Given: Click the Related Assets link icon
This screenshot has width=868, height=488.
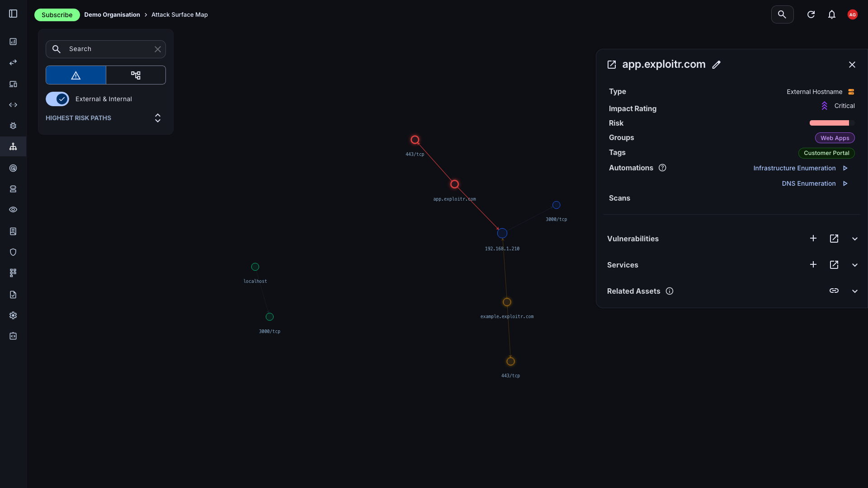Looking at the screenshot, I should [x=834, y=291].
